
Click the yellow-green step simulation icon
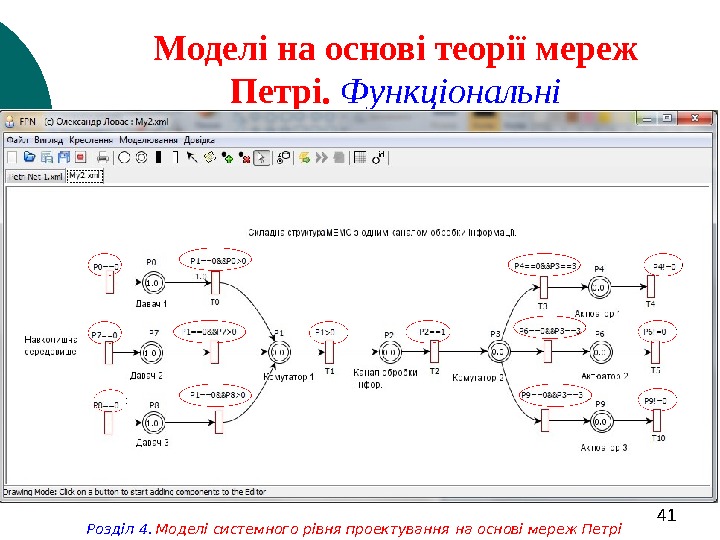tap(304, 158)
